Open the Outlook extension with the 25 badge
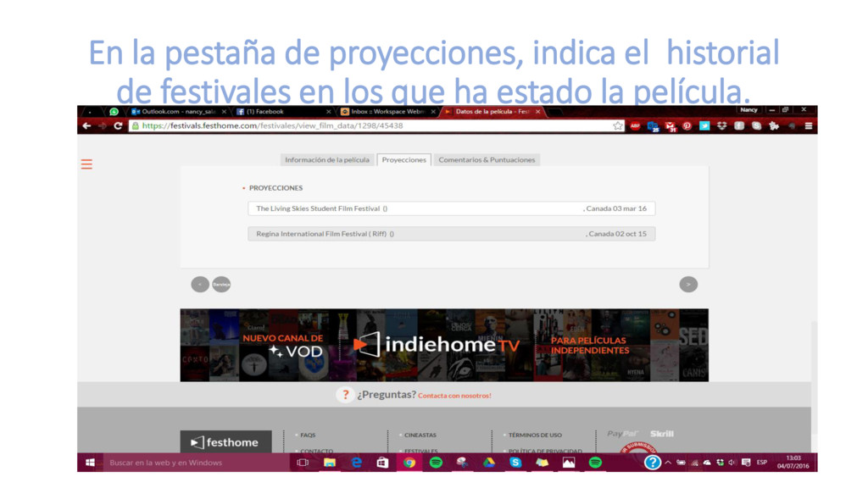868x488 pixels. click(x=653, y=127)
